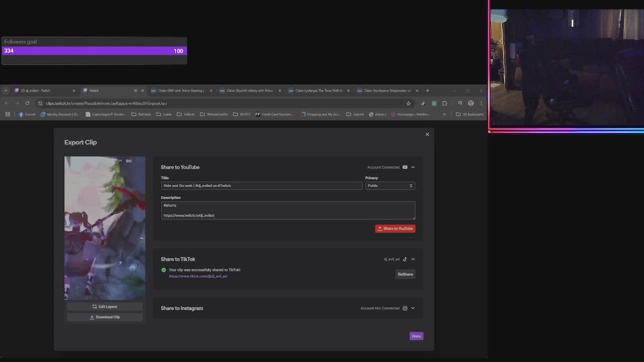Open the Homepage WebBro bookmark
This screenshot has height=362, width=644.
[410, 114]
